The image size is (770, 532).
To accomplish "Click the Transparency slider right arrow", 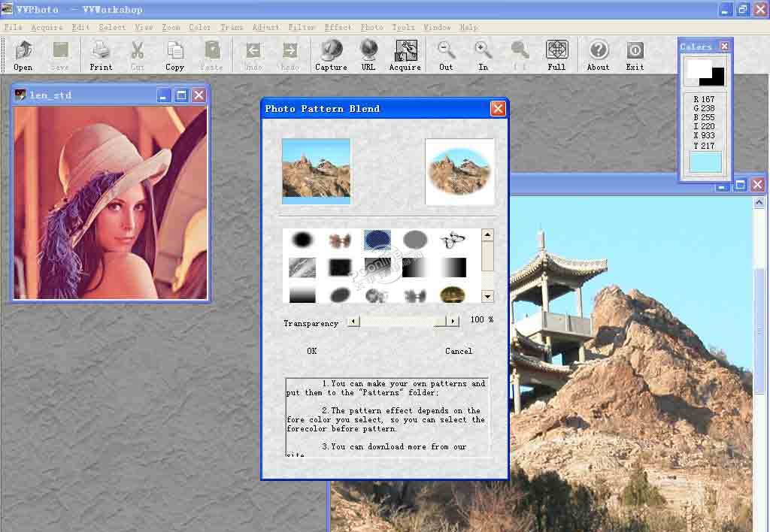I will (453, 322).
